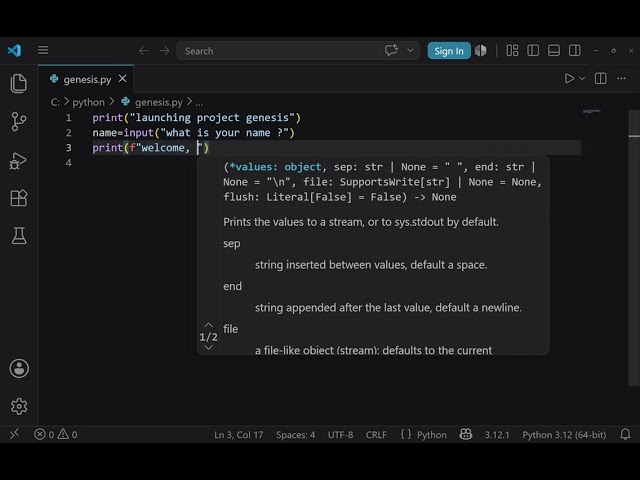Viewport: 640px width, 480px height.
Task: Expand the chat dropdown arrow
Action: pos(410,51)
